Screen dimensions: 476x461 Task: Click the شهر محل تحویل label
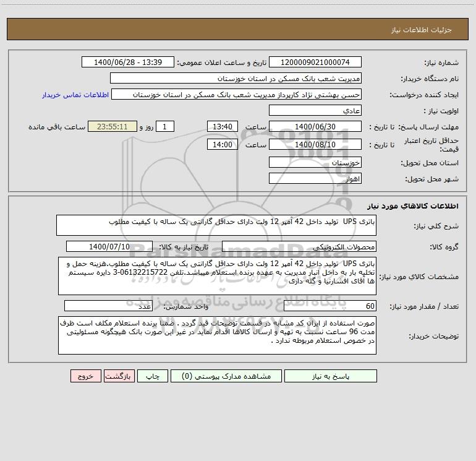(432, 179)
